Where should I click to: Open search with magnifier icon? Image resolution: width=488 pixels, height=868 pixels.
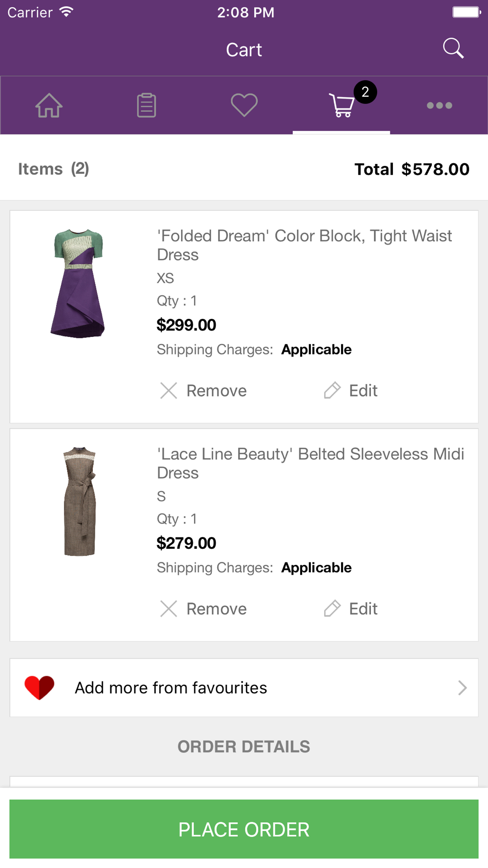point(453,48)
